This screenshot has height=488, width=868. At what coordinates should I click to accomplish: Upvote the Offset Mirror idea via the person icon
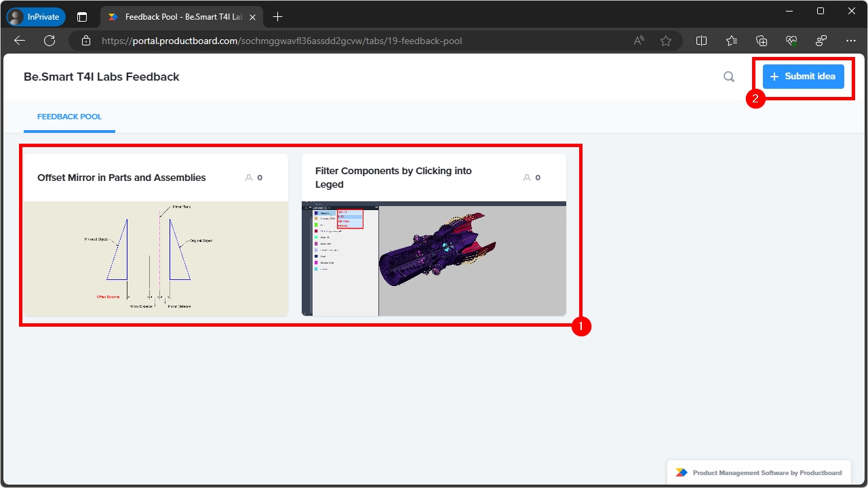[249, 178]
